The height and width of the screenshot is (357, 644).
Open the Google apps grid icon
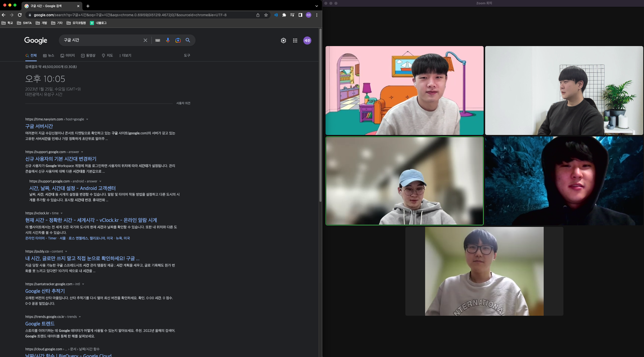[295, 41]
